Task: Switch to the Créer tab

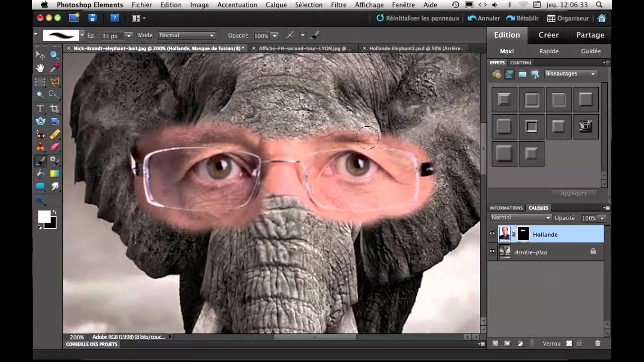Action: 548,35
